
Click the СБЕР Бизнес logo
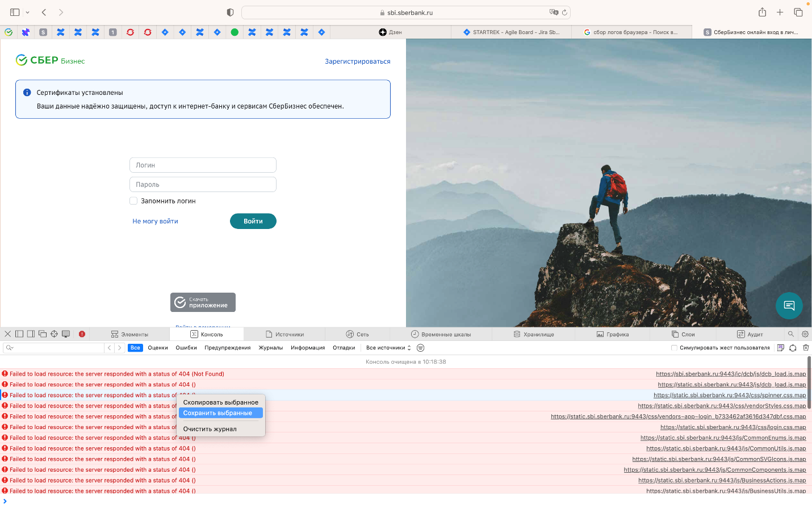coord(50,60)
